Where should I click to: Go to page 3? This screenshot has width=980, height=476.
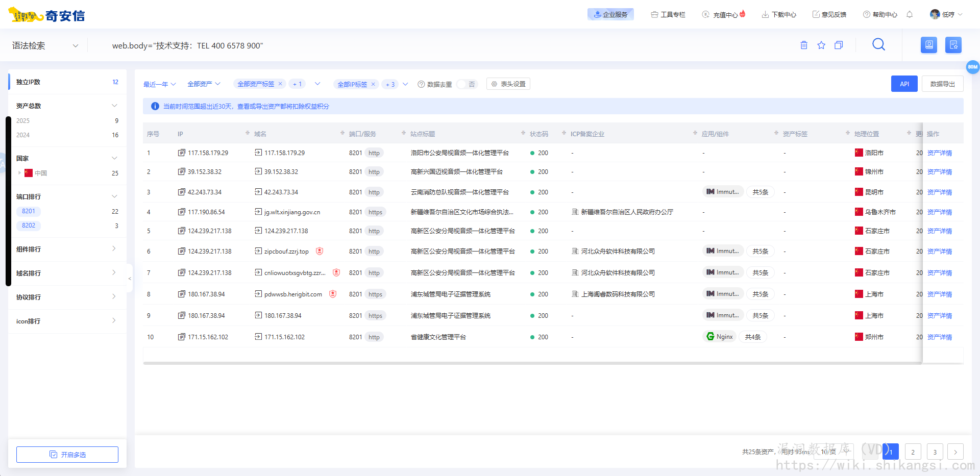tap(935, 452)
